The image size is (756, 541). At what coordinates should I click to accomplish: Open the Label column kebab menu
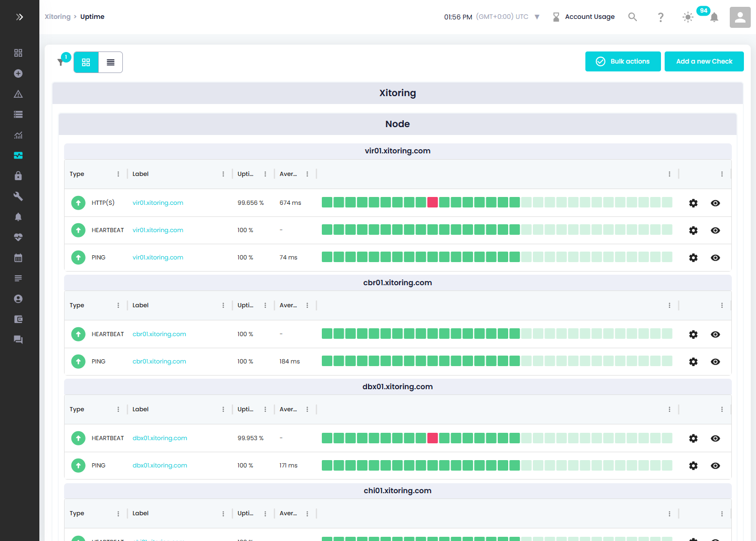click(x=223, y=173)
